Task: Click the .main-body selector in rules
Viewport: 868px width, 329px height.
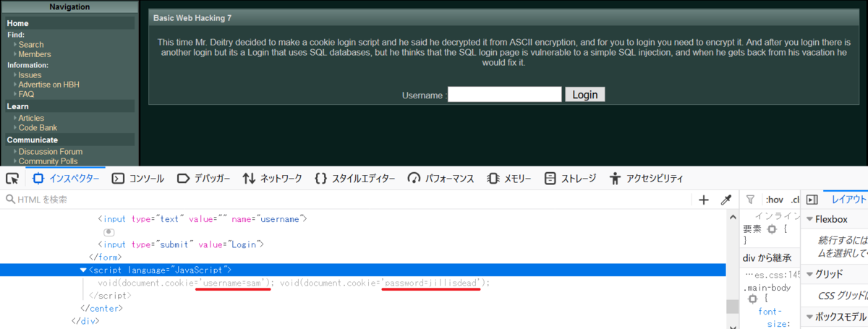Action: 767,288
